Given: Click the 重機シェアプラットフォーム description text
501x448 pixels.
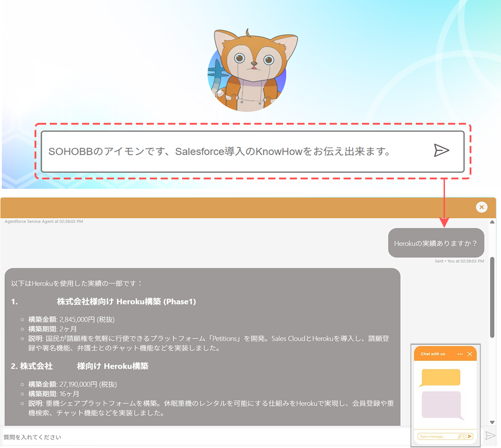Looking at the screenshot, I should coord(211,408).
